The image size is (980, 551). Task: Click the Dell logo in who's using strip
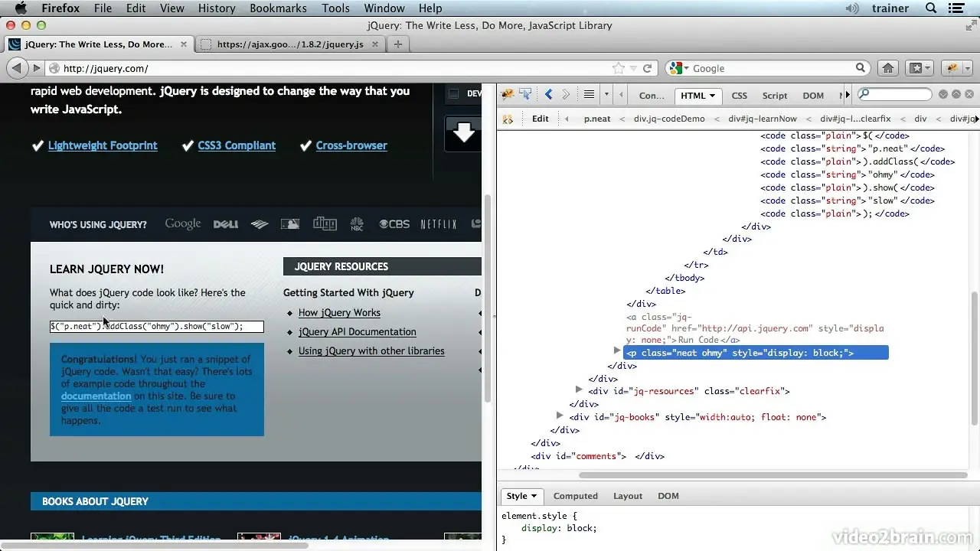coord(226,224)
